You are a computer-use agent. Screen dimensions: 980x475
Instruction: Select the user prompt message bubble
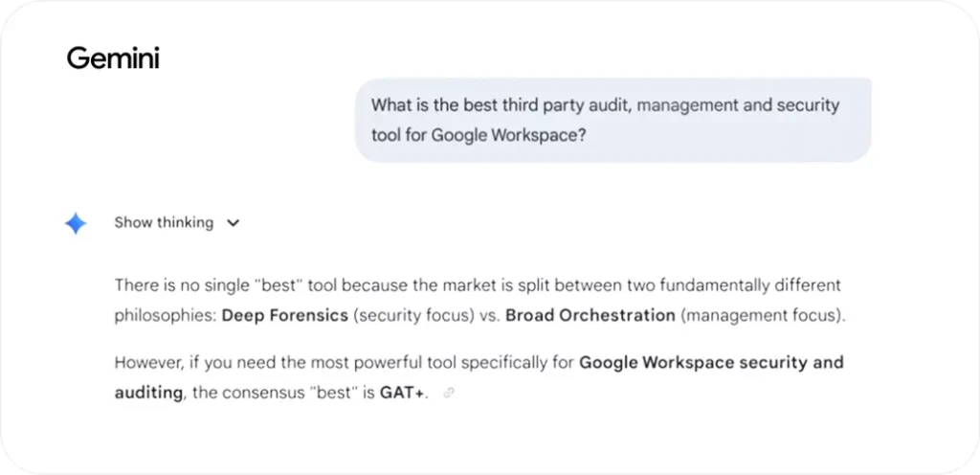(612, 120)
